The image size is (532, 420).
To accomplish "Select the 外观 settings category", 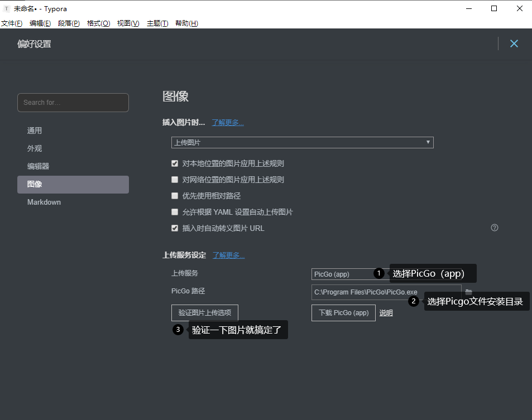I will 73,148.
